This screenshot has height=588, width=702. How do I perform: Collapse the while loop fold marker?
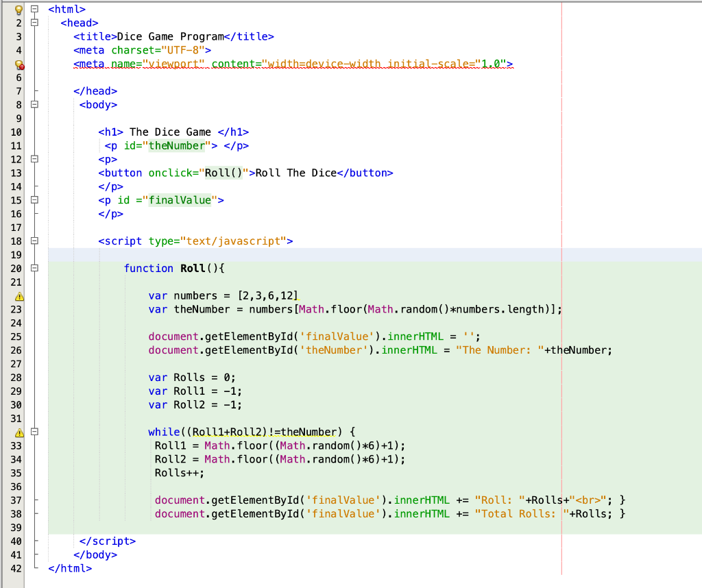[x=34, y=432]
